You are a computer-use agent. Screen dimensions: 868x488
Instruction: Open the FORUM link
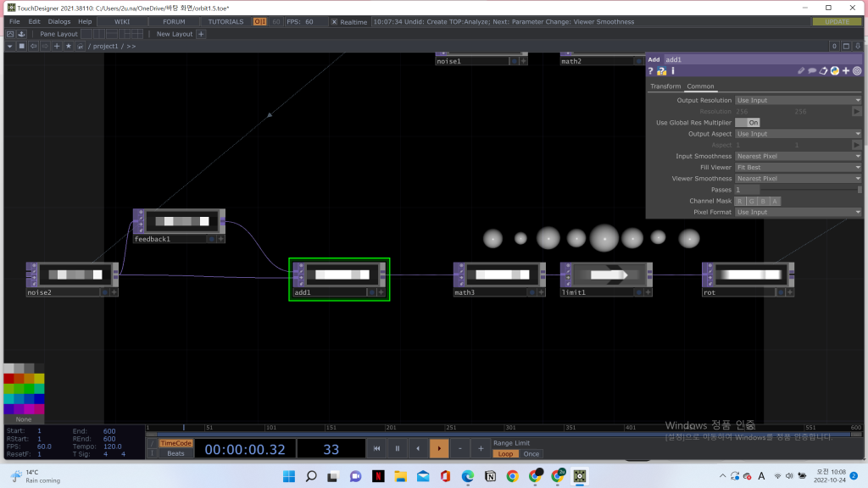(174, 21)
